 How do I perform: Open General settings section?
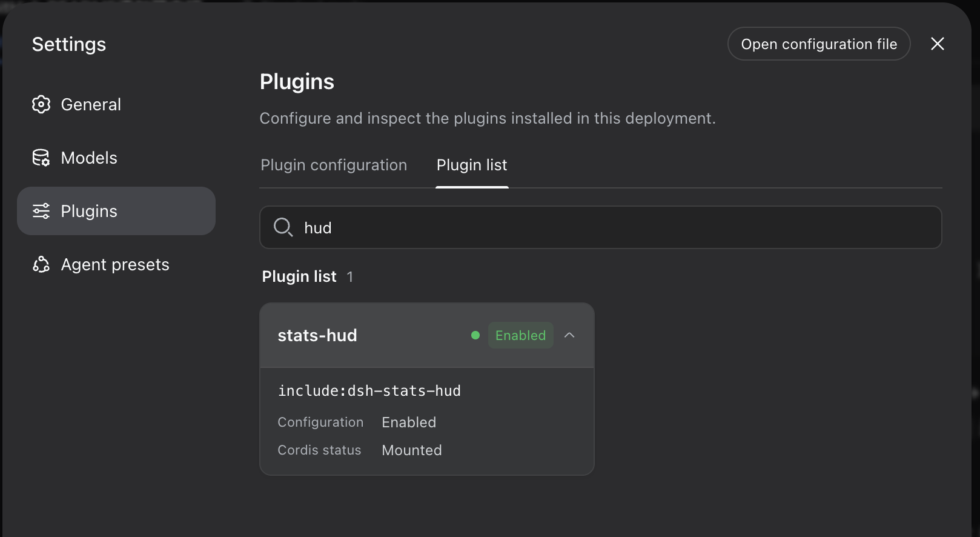tap(116, 104)
